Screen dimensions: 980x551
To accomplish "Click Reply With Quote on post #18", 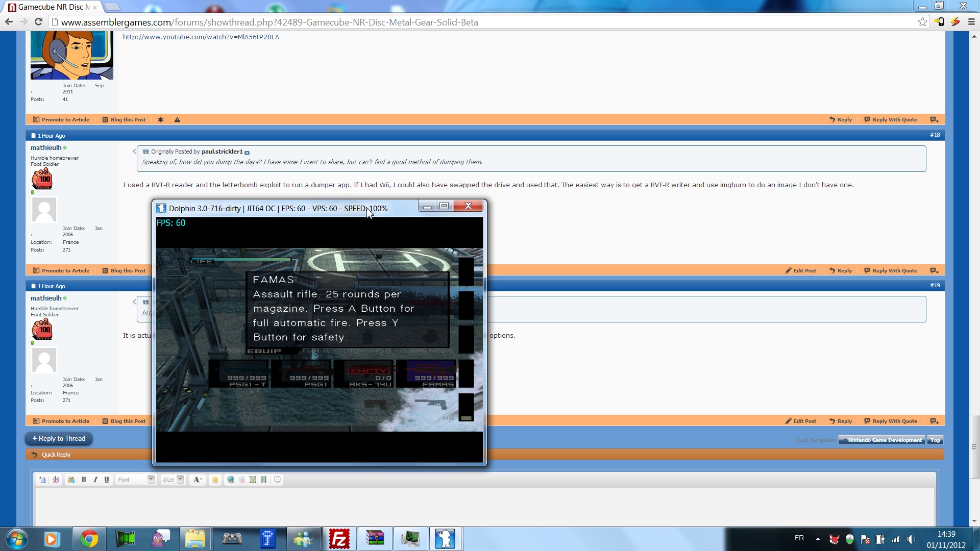I will coord(891,270).
